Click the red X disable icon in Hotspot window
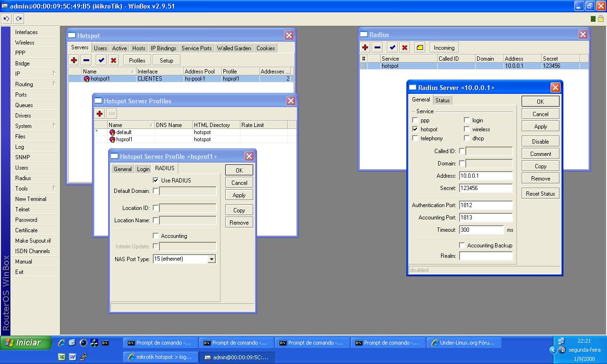Screen dimensions: 607x364 [x=113, y=60]
